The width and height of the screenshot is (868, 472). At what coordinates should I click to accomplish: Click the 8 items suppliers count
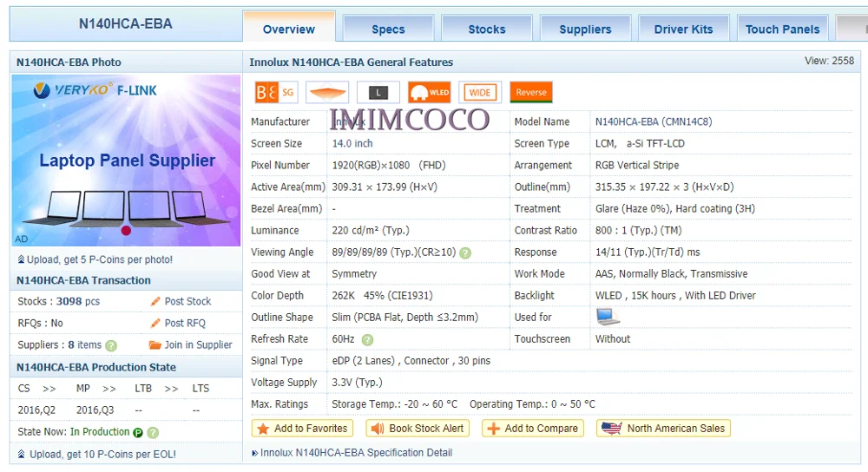point(85,344)
